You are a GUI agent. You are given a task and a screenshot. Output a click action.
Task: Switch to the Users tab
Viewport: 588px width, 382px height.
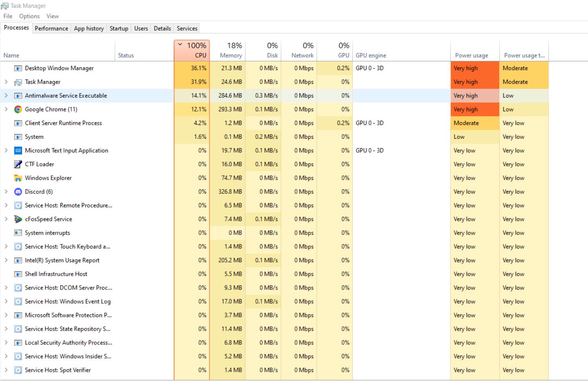pyautogui.click(x=141, y=28)
